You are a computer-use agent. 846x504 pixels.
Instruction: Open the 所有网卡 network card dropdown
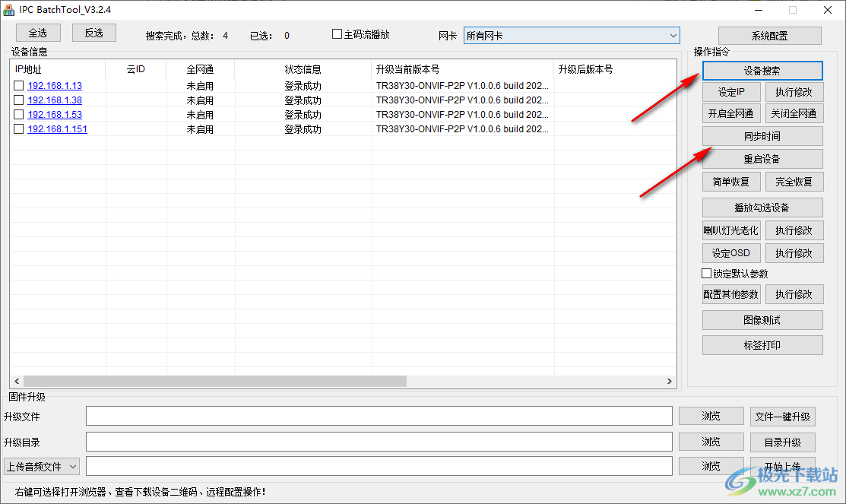click(x=672, y=35)
